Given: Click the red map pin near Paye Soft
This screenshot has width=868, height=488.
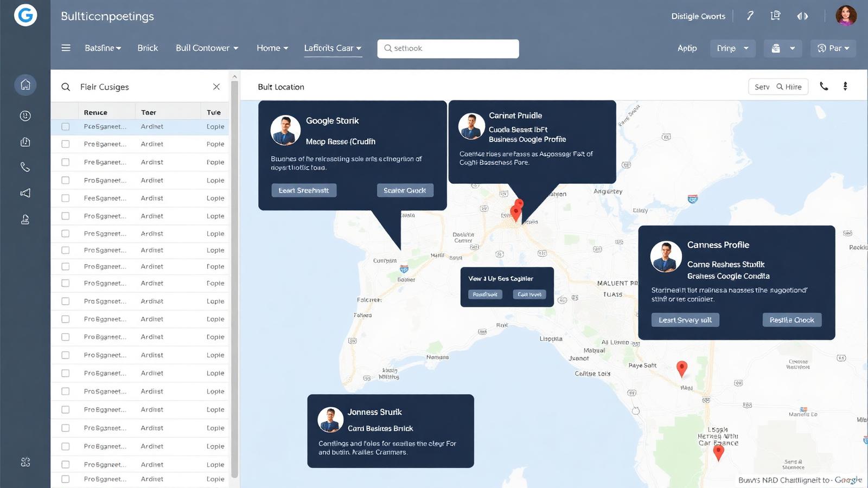Looking at the screenshot, I should point(682,369).
